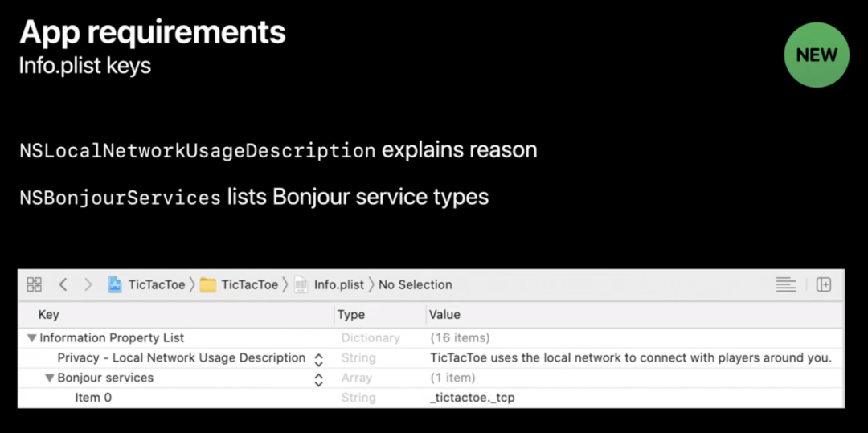
Task: Open key stepper for Bonjour services row
Action: [x=318, y=379]
